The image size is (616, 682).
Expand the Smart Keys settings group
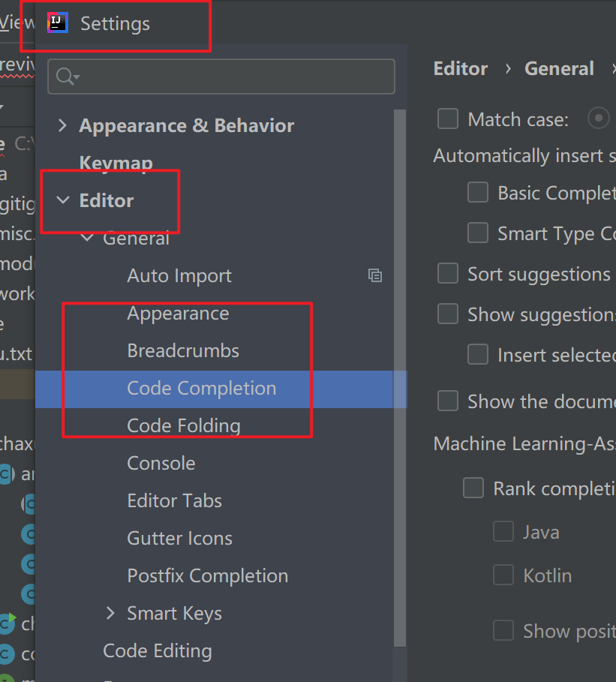pyautogui.click(x=110, y=613)
